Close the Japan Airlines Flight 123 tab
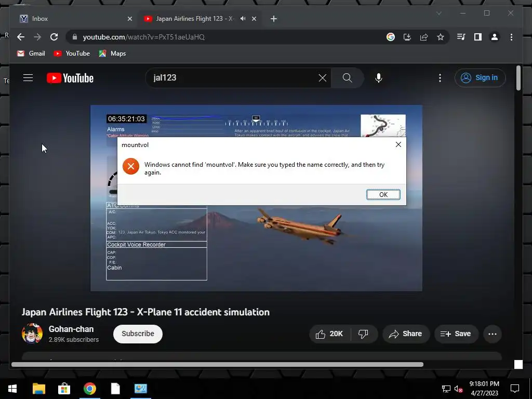This screenshot has height=399, width=532. point(254,19)
